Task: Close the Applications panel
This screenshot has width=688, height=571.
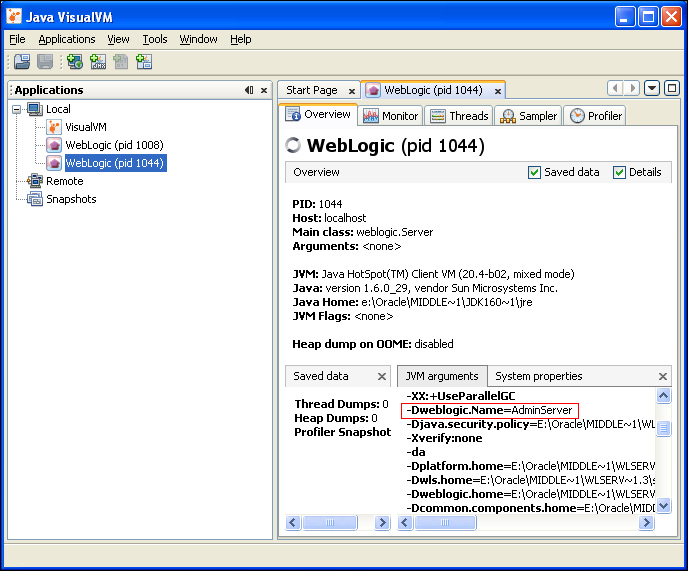Action: click(x=264, y=90)
